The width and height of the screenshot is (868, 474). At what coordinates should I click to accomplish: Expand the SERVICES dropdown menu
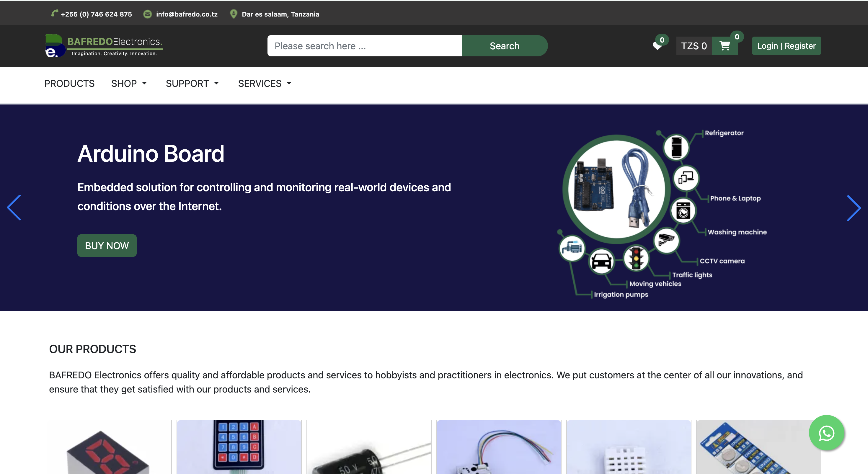tap(265, 83)
